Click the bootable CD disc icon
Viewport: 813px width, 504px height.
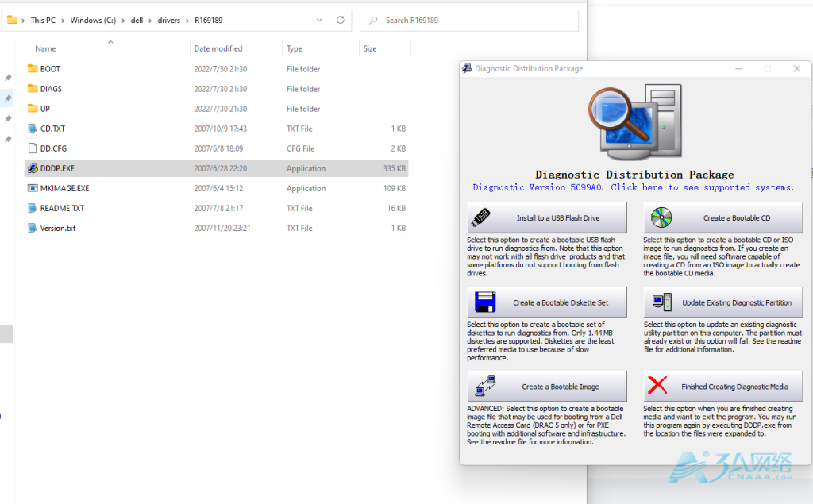(661, 217)
